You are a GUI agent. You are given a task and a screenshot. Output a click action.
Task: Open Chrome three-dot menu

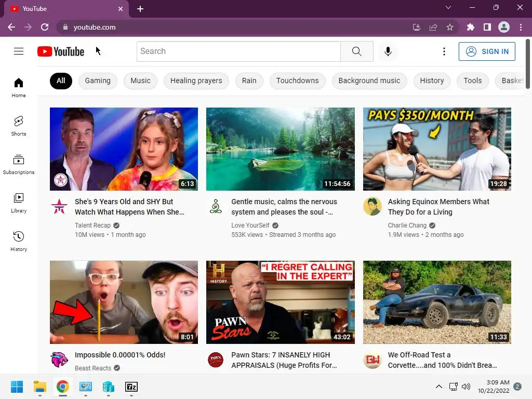pyautogui.click(x=521, y=27)
